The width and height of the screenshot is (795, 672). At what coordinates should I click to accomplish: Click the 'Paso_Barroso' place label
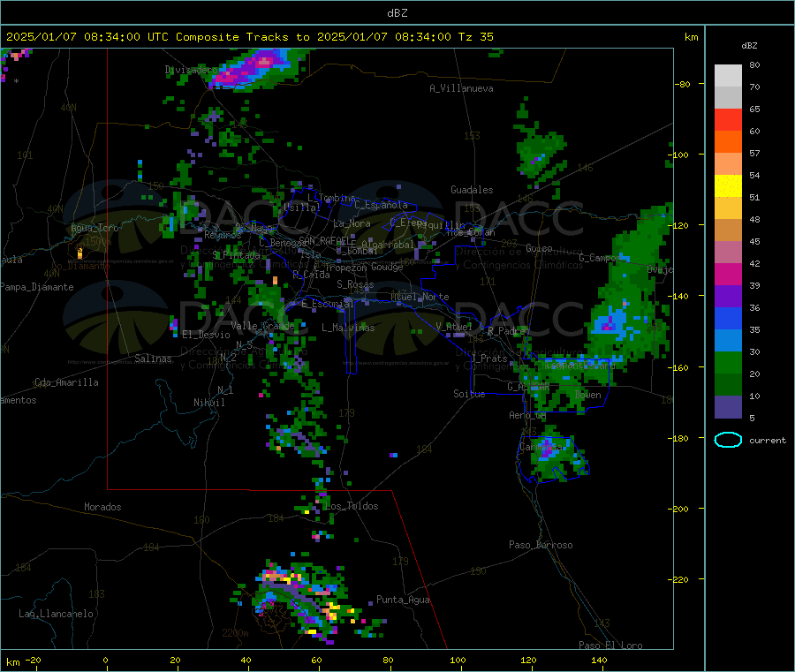pos(541,545)
